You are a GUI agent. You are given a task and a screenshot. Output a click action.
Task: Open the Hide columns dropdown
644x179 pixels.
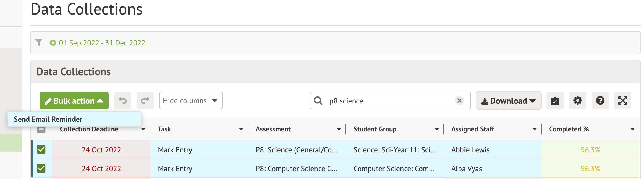point(191,101)
